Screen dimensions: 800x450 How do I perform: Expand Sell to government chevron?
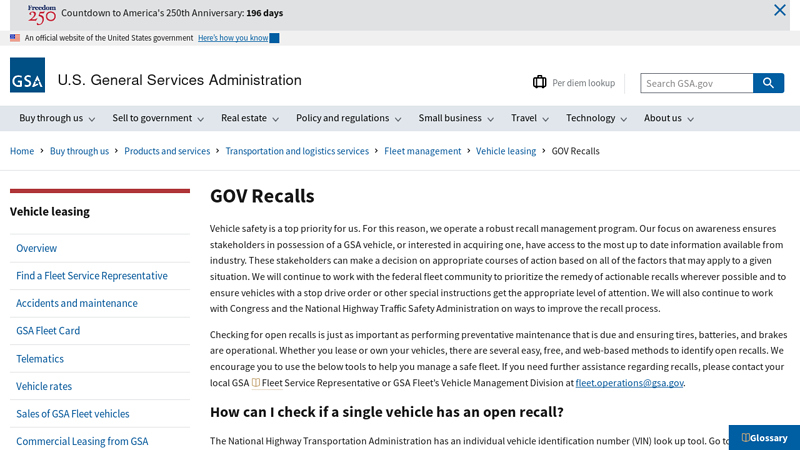point(201,119)
